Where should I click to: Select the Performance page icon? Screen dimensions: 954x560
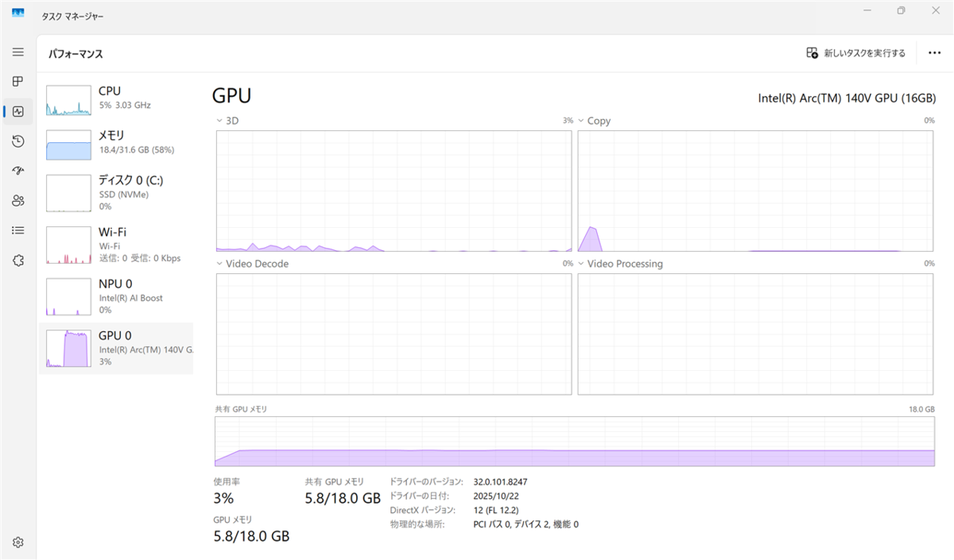click(17, 111)
